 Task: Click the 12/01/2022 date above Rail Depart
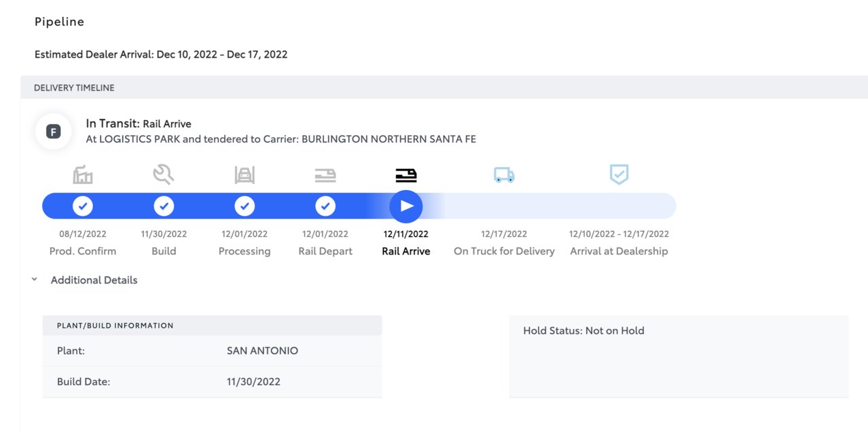click(325, 233)
